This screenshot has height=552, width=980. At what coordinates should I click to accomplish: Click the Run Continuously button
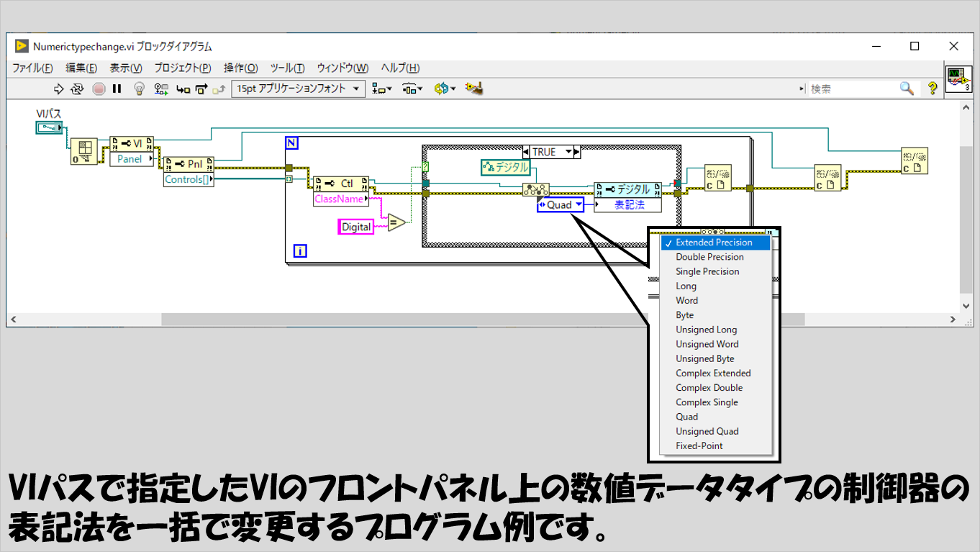[78, 89]
